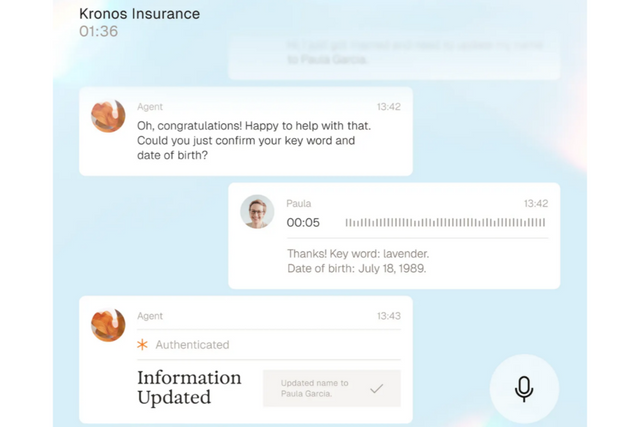Image resolution: width=640 pixels, height=427 pixels.
Task: Click the orange asterisk beside Authenticated
Action: [142, 345]
